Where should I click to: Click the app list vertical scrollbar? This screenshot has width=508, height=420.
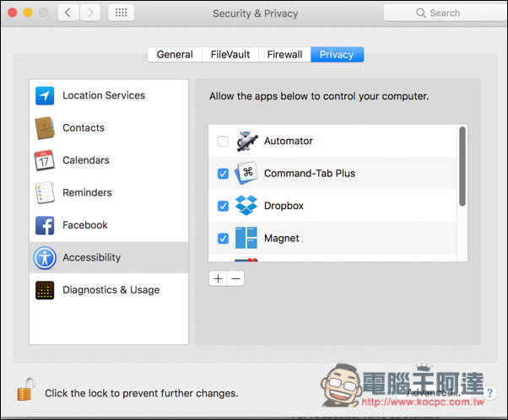[x=462, y=166]
